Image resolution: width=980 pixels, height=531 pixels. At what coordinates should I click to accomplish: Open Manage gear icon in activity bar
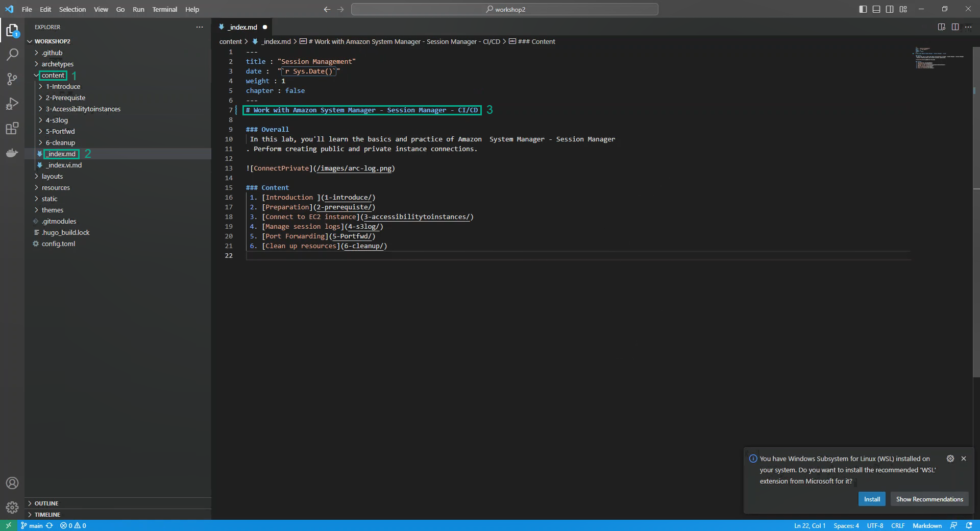pyautogui.click(x=12, y=508)
